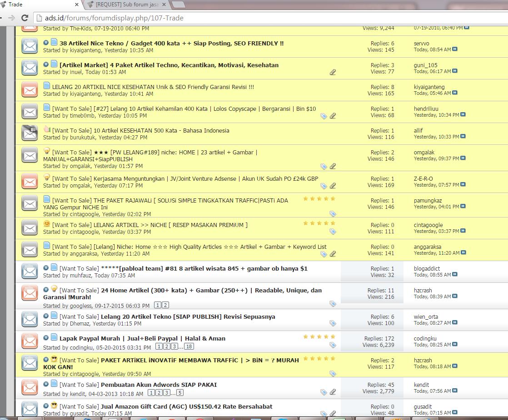Click the locked envelope icon for 10 Artikel KESEHATAN
Viewport: 508px width, 420px height.
30,133
